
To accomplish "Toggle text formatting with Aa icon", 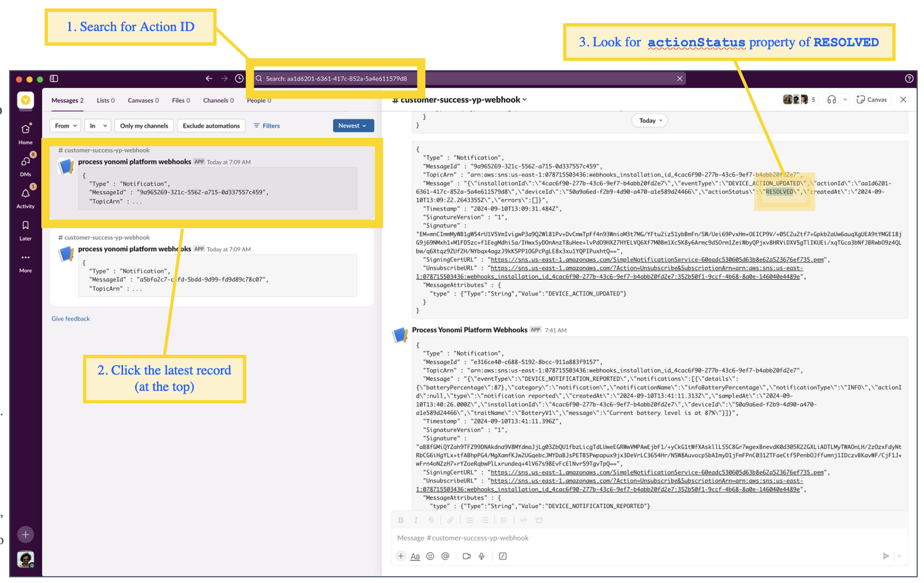I will (415, 556).
